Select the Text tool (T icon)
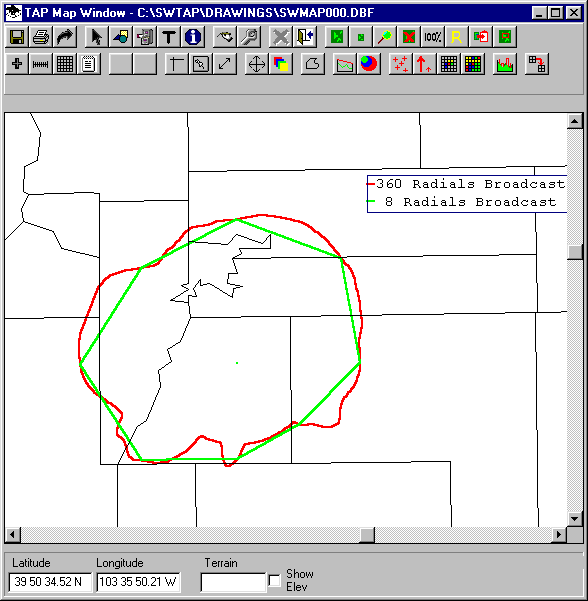This screenshot has width=588, height=601. coord(169,37)
